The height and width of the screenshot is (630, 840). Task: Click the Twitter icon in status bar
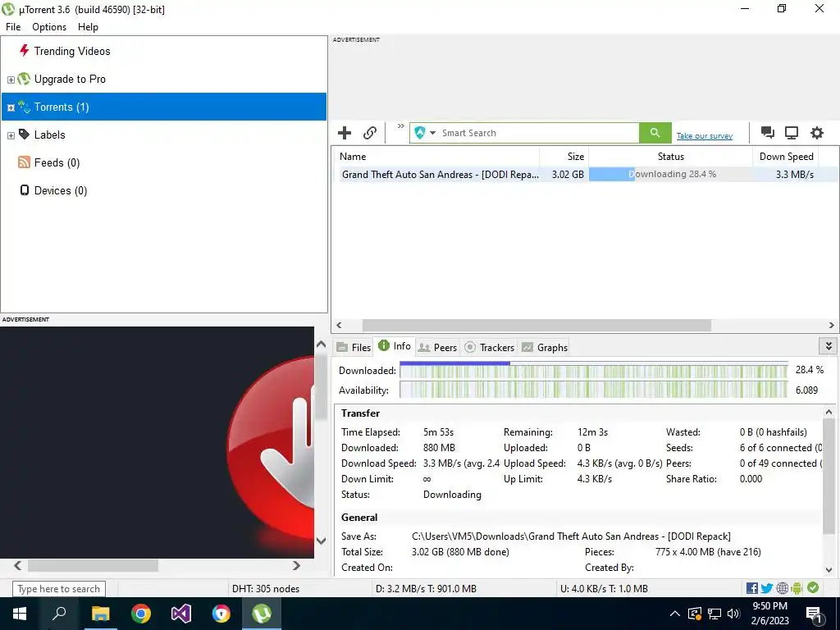pos(767,588)
